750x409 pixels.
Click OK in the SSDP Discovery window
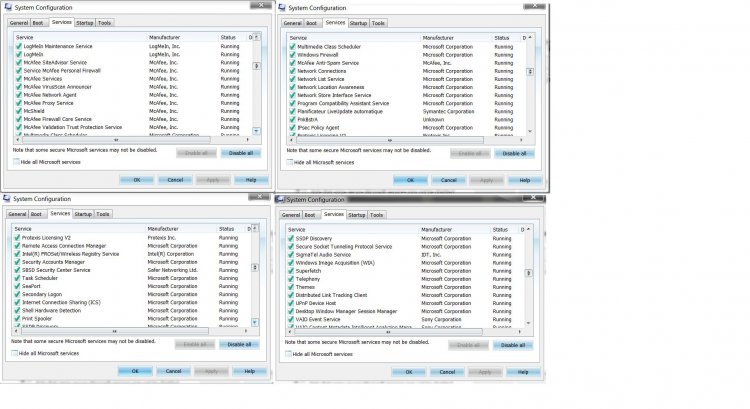click(x=409, y=372)
